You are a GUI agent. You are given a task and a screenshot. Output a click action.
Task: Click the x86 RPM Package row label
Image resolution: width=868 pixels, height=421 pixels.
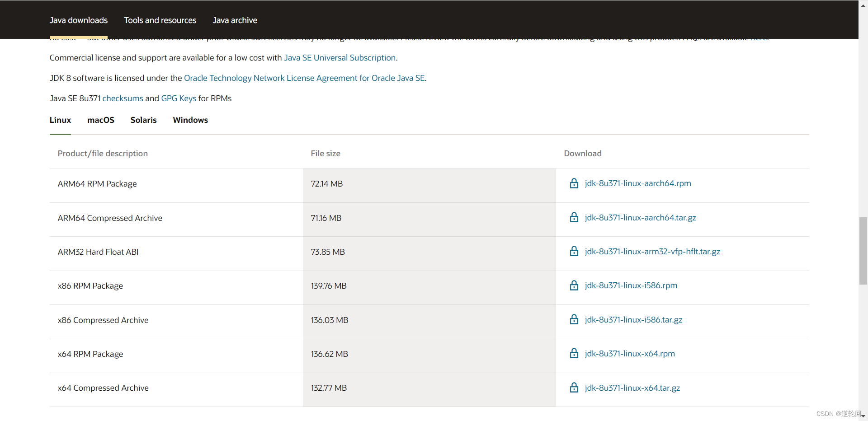tap(90, 286)
